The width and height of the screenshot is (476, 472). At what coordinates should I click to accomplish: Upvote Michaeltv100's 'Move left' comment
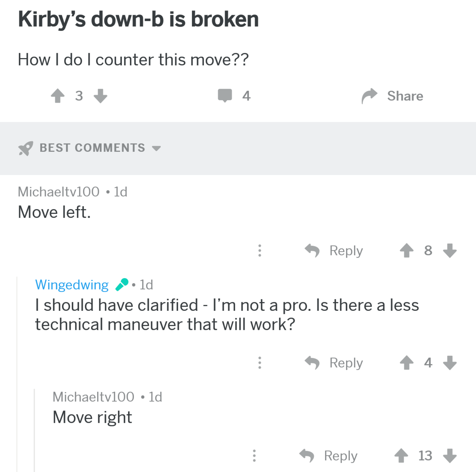[x=407, y=251]
